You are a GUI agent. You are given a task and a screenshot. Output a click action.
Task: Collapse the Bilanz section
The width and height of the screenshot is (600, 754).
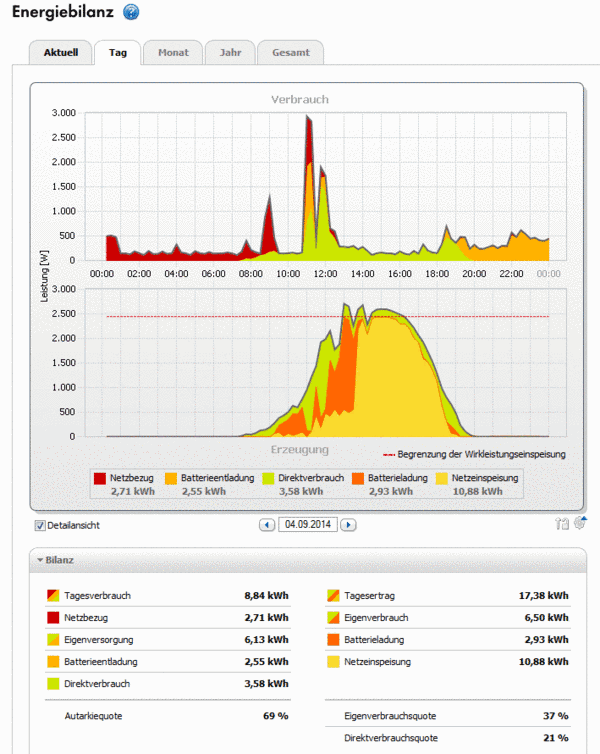tap(41, 560)
